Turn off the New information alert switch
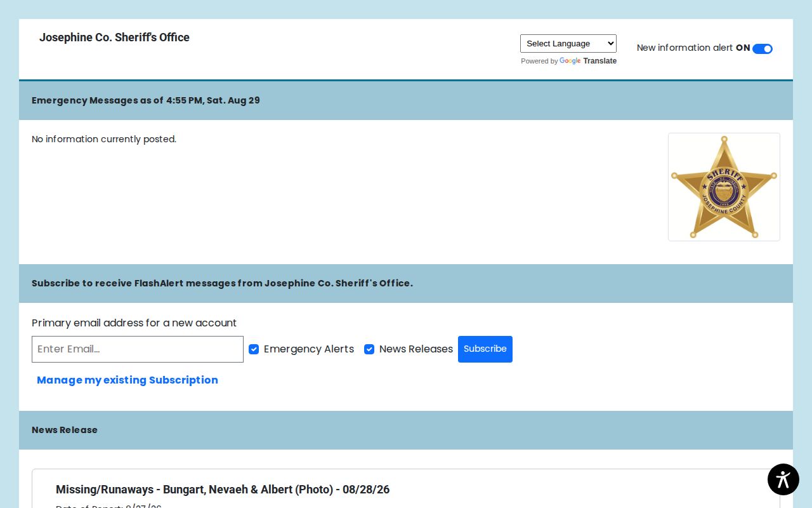The width and height of the screenshot is (812, 508). point(762,49)
